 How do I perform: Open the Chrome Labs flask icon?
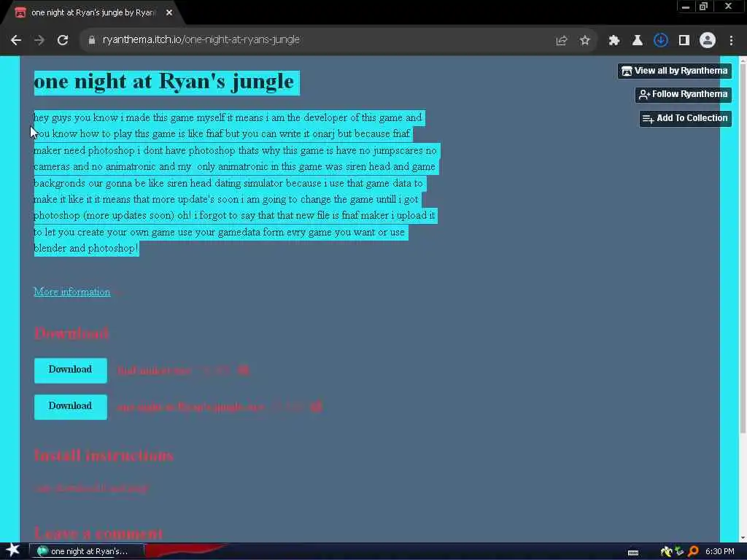(637, 41)
